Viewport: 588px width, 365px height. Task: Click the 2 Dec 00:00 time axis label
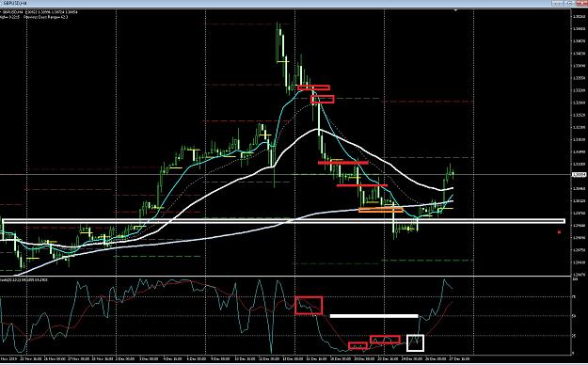click(x=124, y=358)
